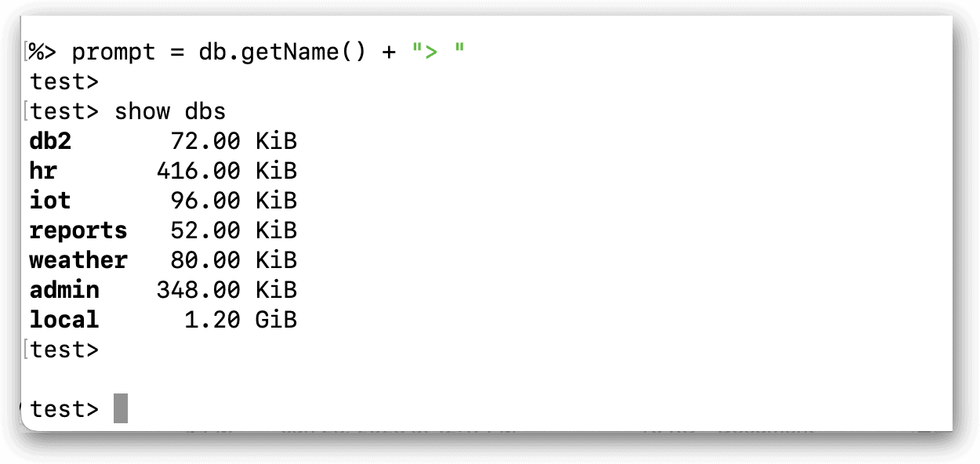Select the hr database entry
Image resolution: width=980 pixels, height=464 pixels.
pyautogui.click(x=43, y=171)
